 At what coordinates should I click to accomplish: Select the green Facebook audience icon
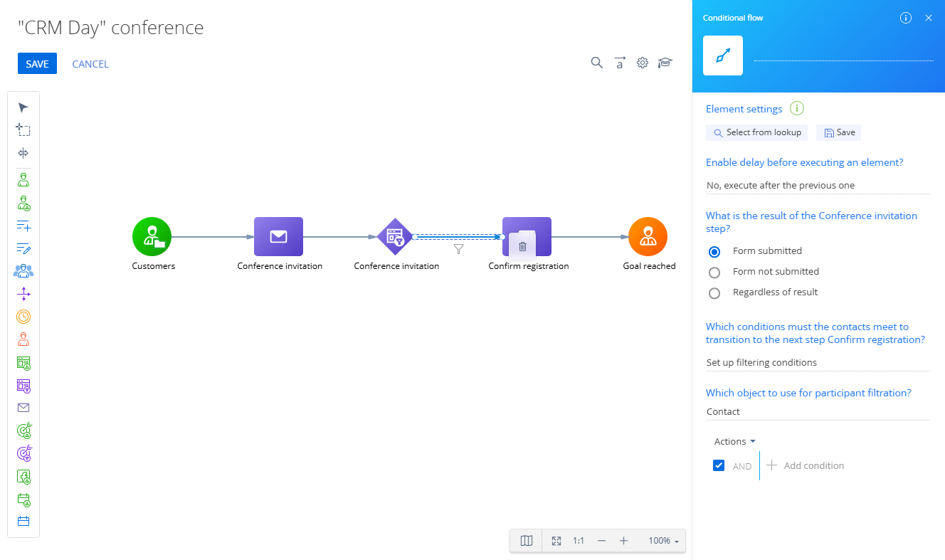pyautogui.click(x=23, y=477)
